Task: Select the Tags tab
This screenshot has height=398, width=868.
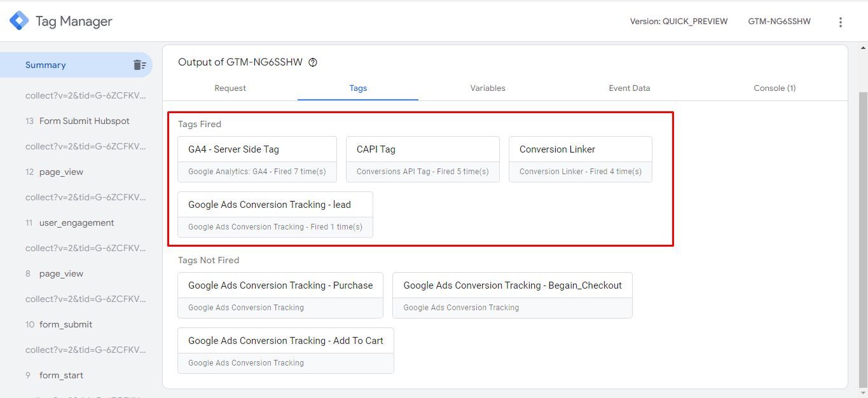Action: 358,88
